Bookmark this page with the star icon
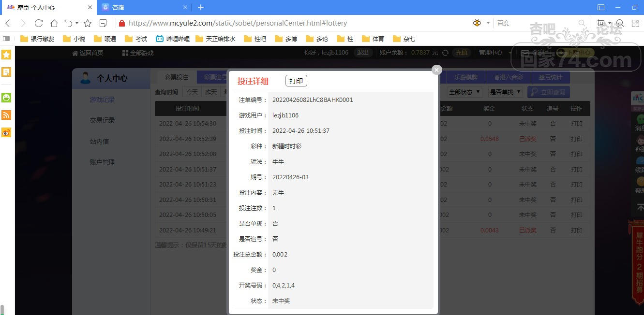Screen dimensions: 644x315 (x=88, y=23)
